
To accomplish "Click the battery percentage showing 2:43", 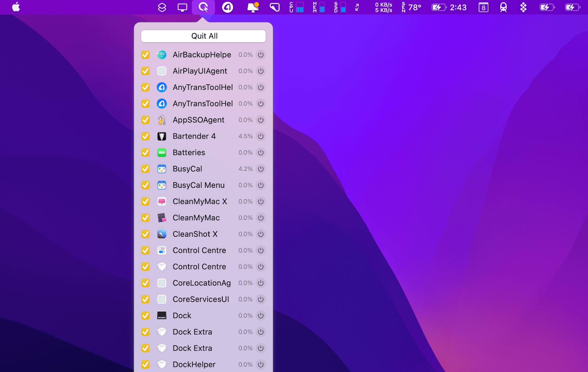I will pyautogui.click(x=449, y=7).
